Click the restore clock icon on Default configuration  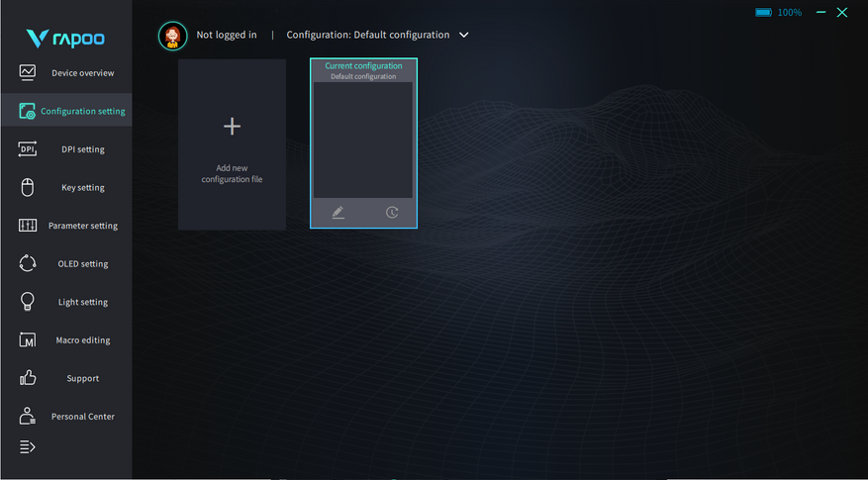392,212
